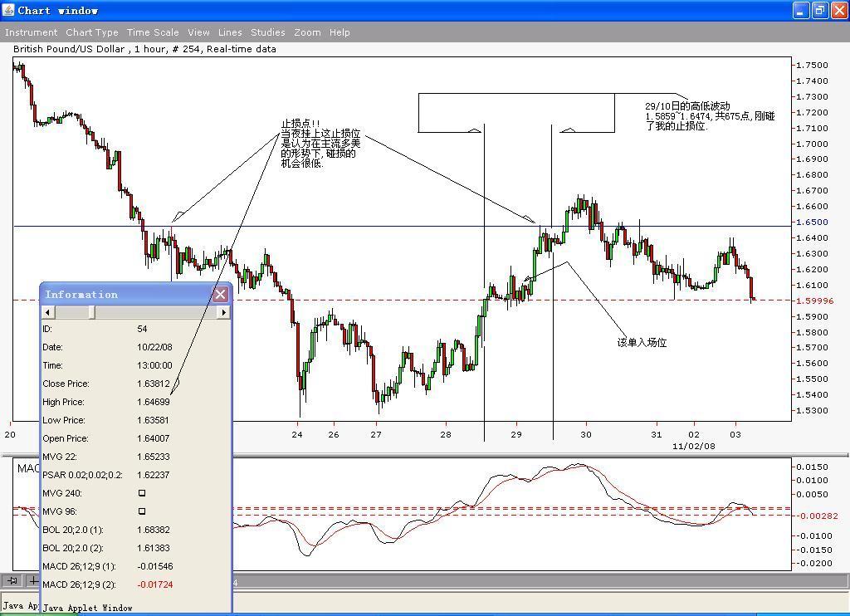Screen dimensions: 850x616
Task: Open the Time Scale menu
Action: click(x=153, y=32)
